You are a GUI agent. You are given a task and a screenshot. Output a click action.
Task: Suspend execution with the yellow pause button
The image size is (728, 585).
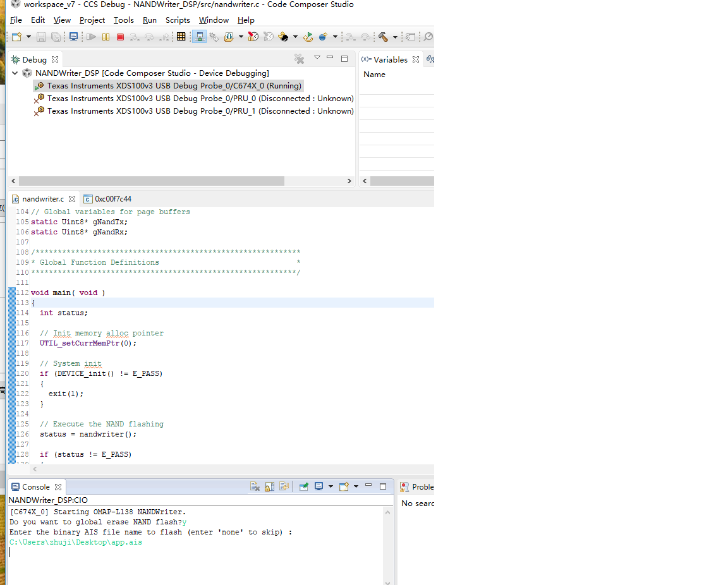coord(106,37)
